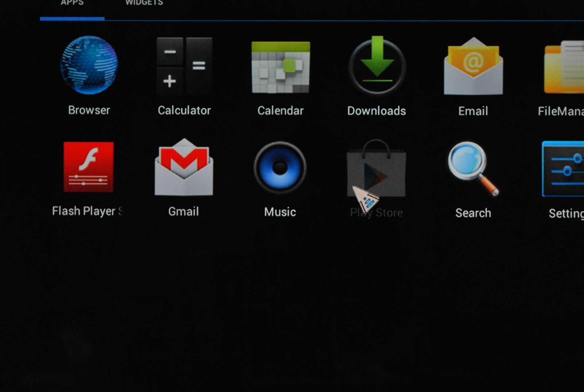The height and width of the screenshot is (392, 584).
Task: Tap the Flash Player label text
Action: (88, 211)
